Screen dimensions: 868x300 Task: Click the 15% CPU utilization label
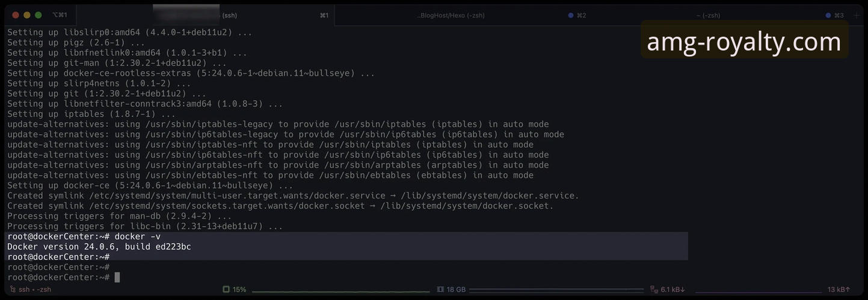tap(239, 289)
